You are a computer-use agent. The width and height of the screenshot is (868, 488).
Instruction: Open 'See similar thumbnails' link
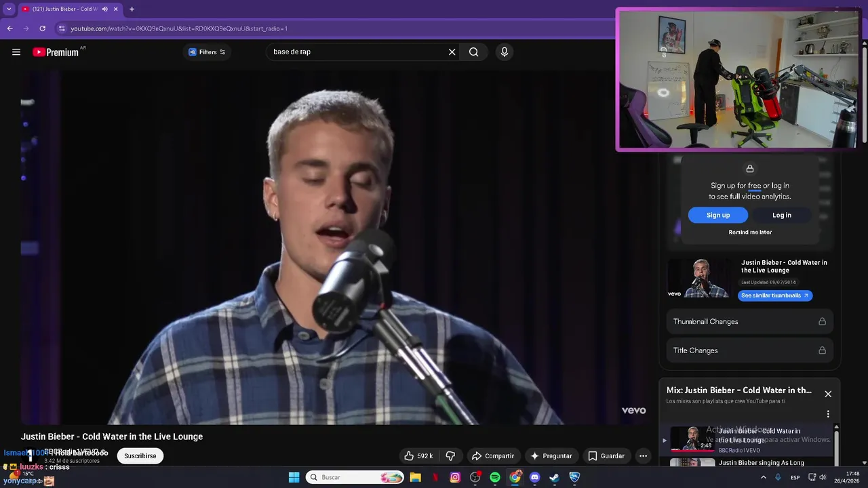click(x=775, y=296)
